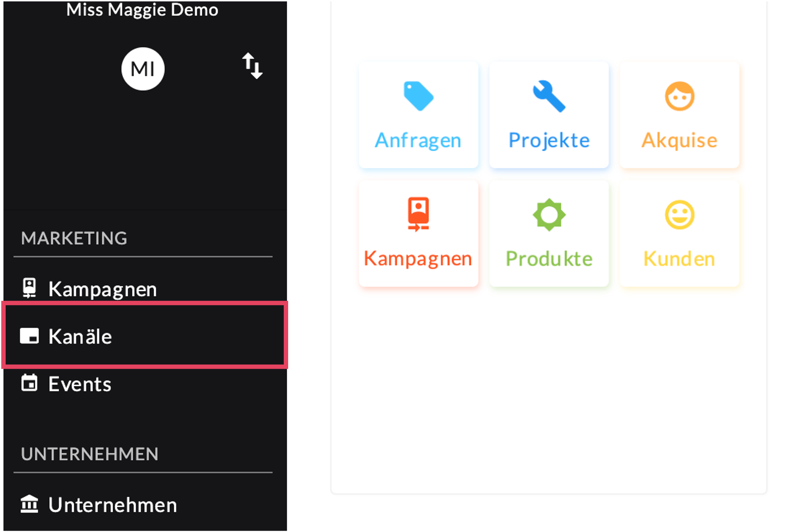Click the Kunden text on the tile

coord(679,259)
